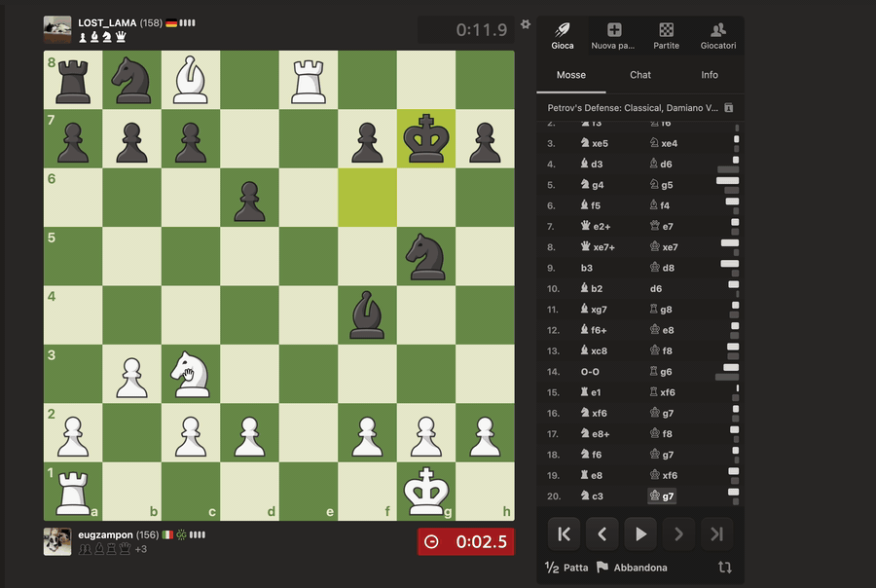Open the Gioca rocket tab

[x=562, y=36]
